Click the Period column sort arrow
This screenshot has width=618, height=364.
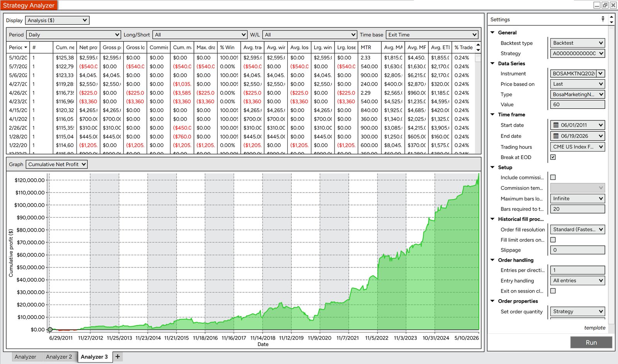[x=26, y=47]
